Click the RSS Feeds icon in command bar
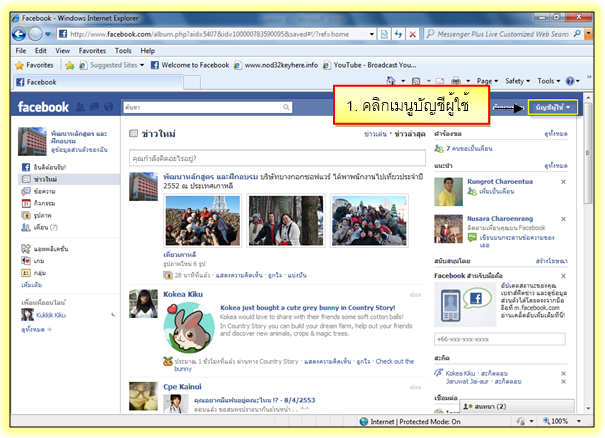Screen dimensions: 605x438 (x=416, y=81)
